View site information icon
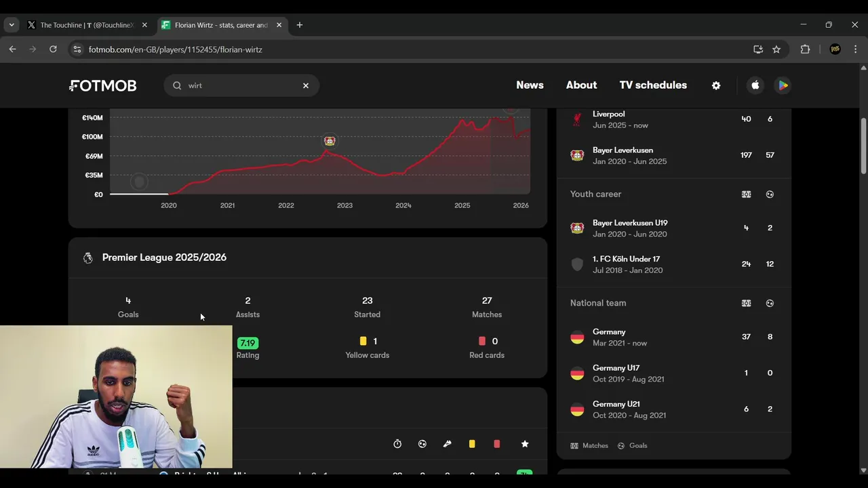This screenshot has height=488, width=868. [77, 49]
